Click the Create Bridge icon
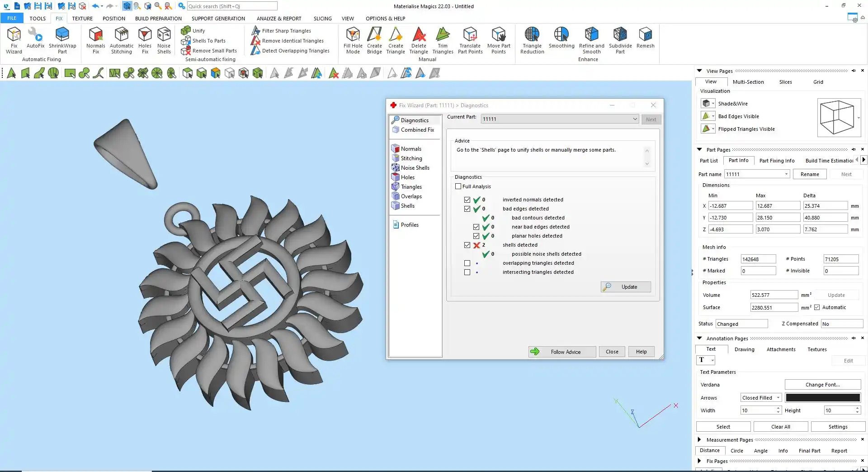The width and height of the screenshot is (868, 472). 374,40
